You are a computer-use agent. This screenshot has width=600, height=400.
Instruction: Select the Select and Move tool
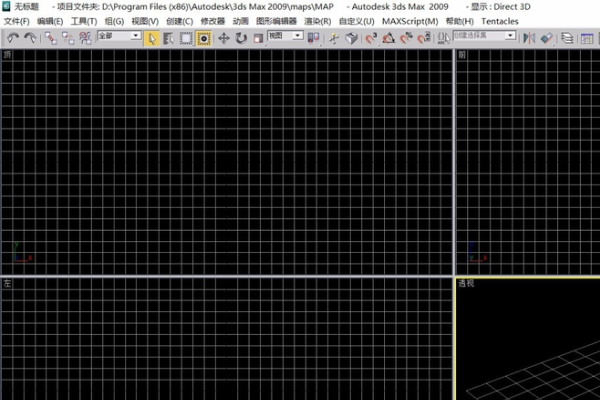tap(223, 38)
